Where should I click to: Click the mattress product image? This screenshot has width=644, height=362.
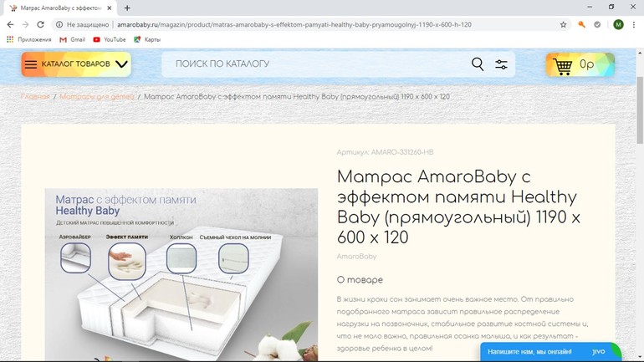click(x=181, y=274)
